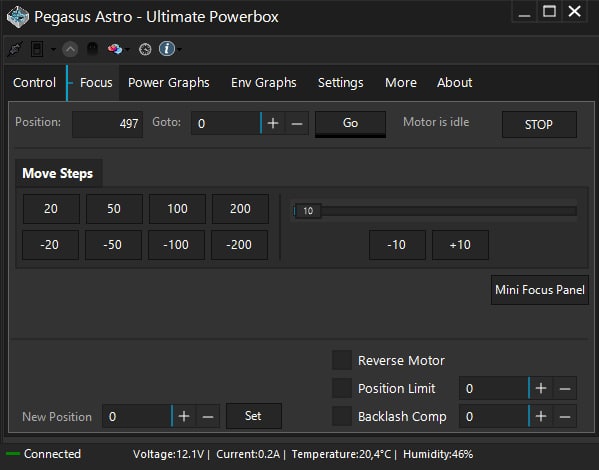The width and height of the screenshot is (599, 470).
Task: Expand the power switch dropdown arrow
Action: [x=53, y=49]
